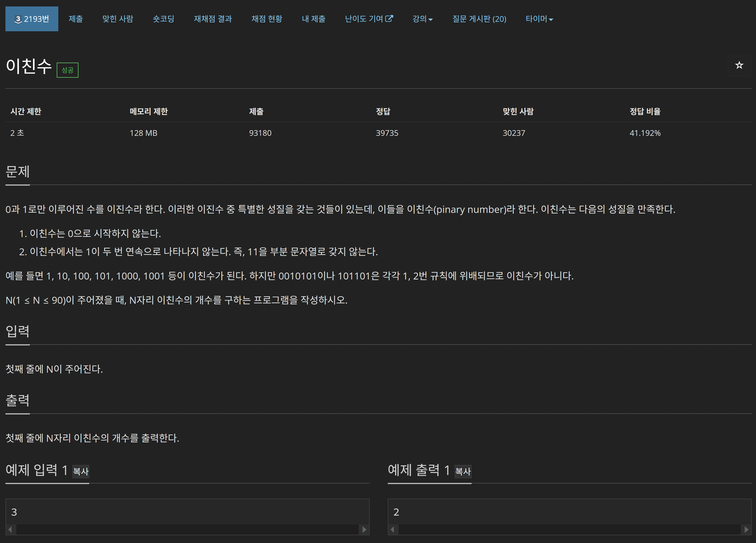Click left scroll arrow of example input box
This screenshot has width=756, height=543.
coord(10,529)
